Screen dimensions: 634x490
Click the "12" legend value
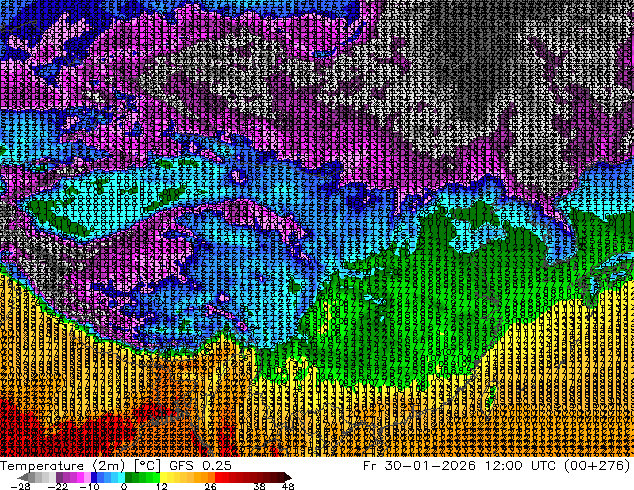162,486
